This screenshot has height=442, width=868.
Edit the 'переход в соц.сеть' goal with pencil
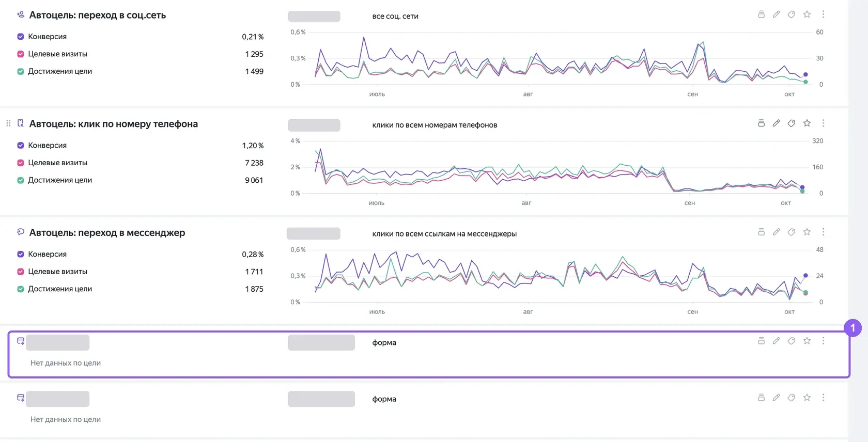pos(776,14)
